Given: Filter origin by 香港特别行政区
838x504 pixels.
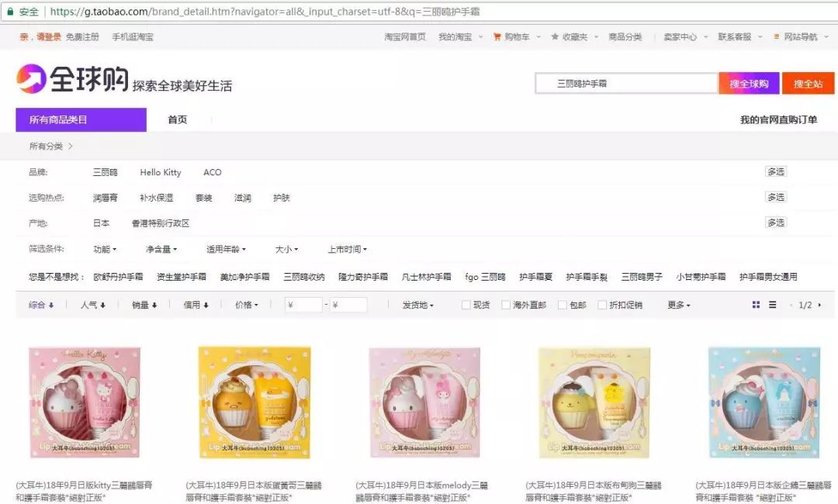Looking at the screenshot, I should [x=161, y=223].
